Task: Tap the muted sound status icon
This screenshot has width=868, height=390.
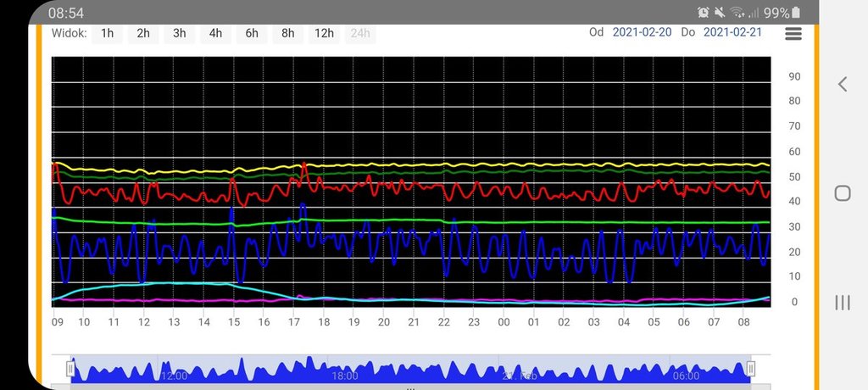Action: [x=720, y=13]
